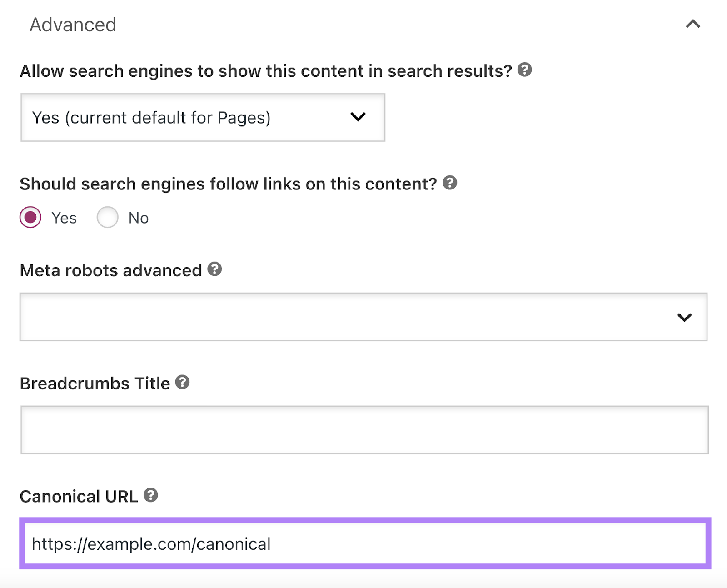Viewport: 727px width, 588px height.
Task: Click the Meta robots advanced help icon
Action: pos(214,269)
